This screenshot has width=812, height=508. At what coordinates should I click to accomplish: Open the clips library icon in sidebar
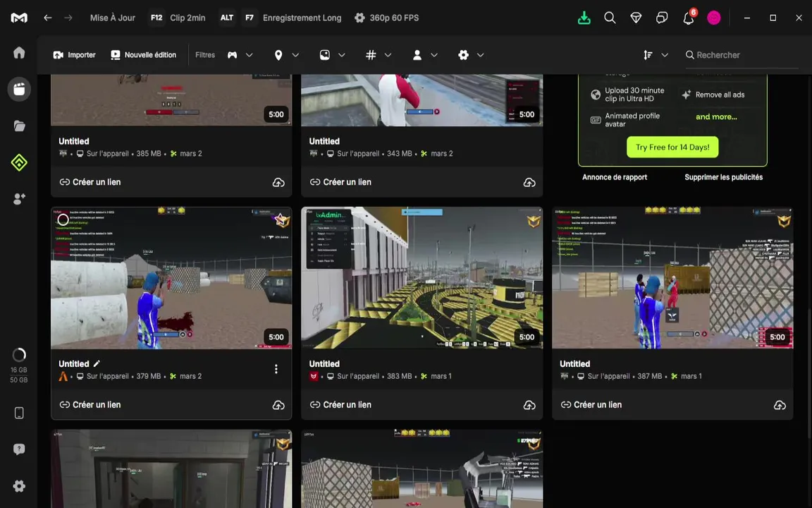[x=19, y=89]
